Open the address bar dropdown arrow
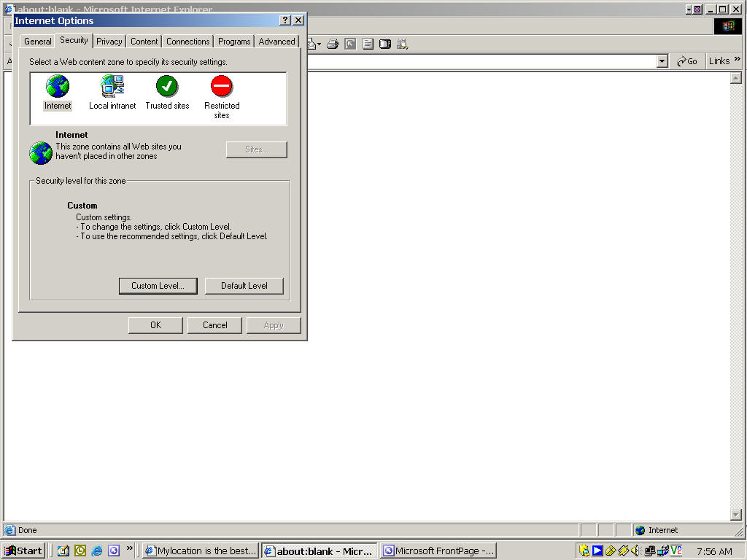Viewport: 747px width, 560px height. 662,61
